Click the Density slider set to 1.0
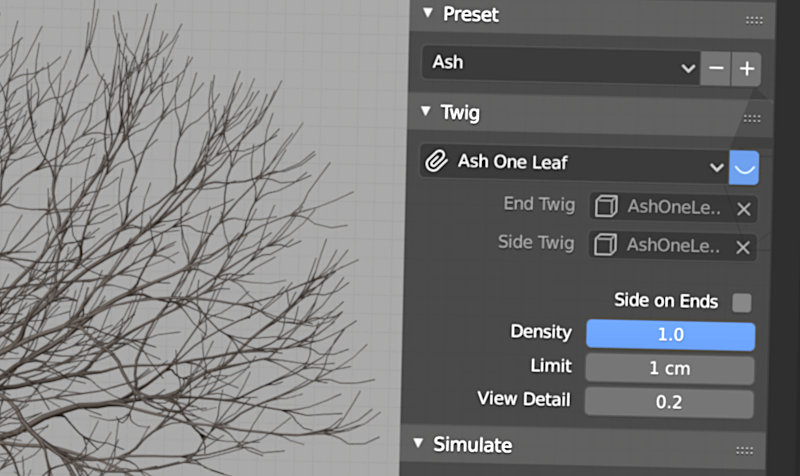Screen dimensions: 800x476 [x=670, y=336]
